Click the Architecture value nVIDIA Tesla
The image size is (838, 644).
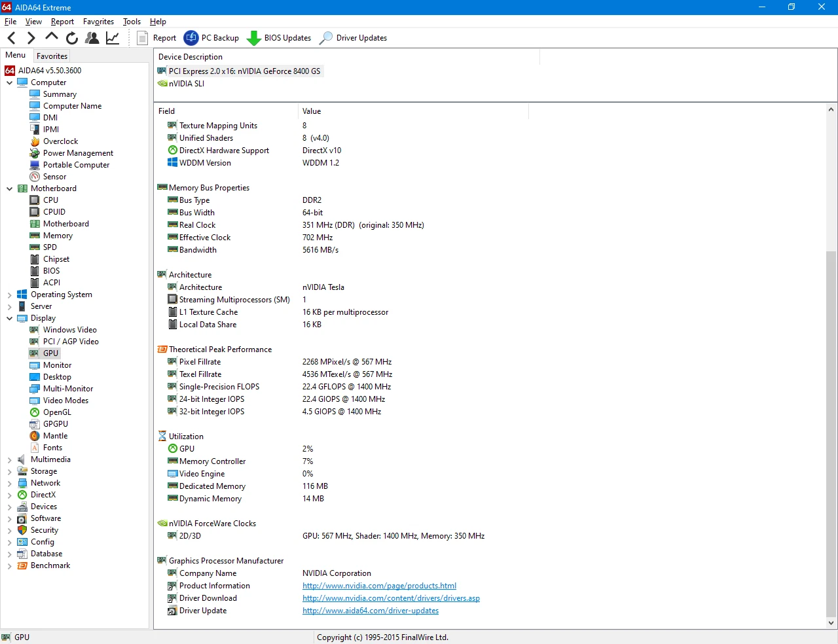[323, 287]
